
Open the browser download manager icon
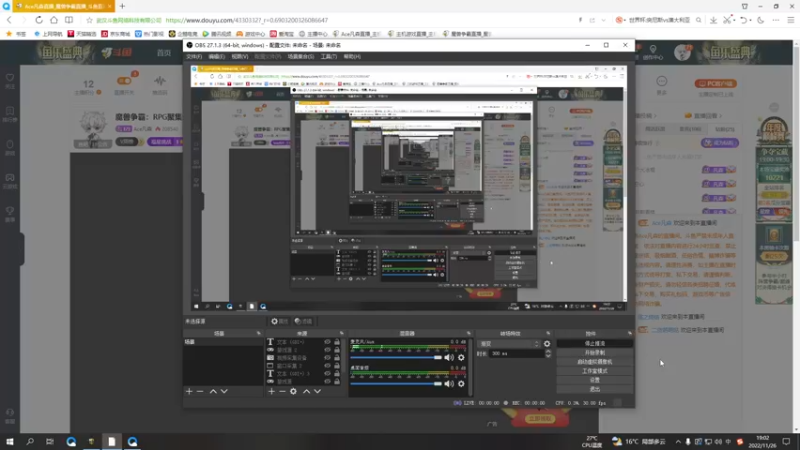point(713,20)
